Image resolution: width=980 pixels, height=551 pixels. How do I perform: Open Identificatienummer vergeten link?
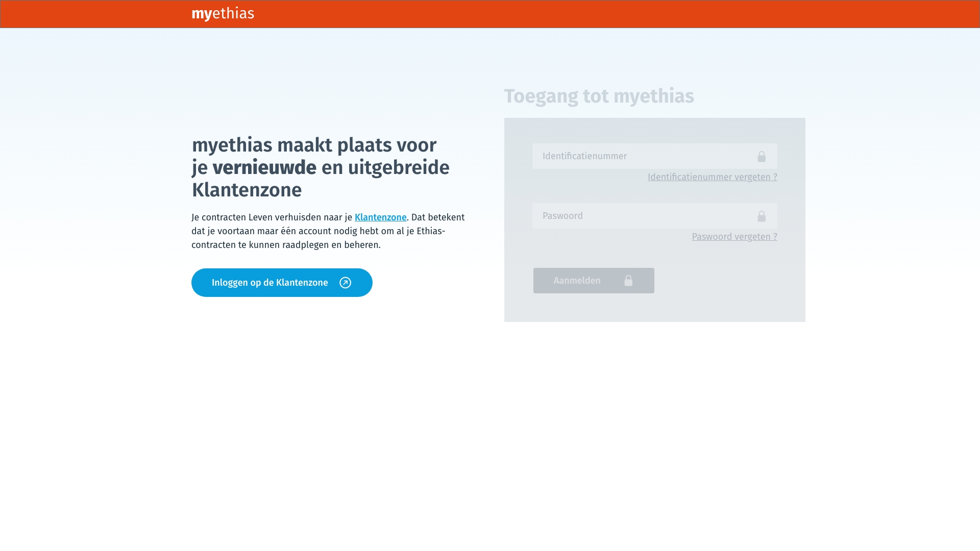click(712, 177)
